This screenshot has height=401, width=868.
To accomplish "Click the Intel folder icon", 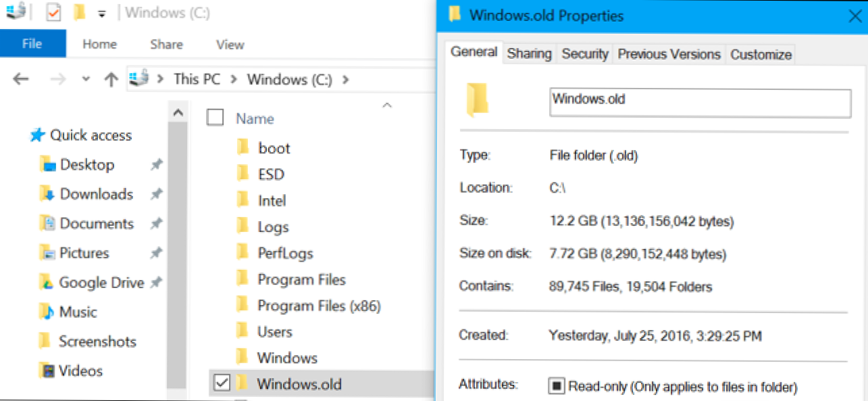I will coord(243,200).
